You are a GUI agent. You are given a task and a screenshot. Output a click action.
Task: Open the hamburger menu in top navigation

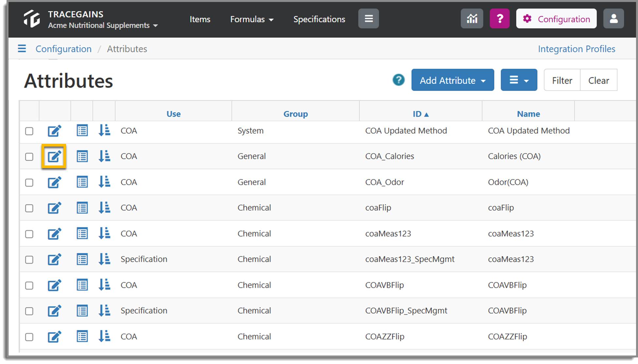368,19
